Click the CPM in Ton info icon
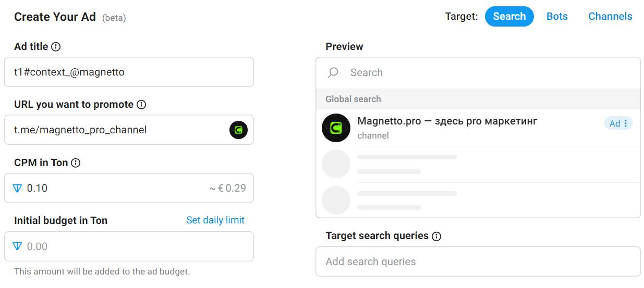This screenshot has height=288, width=644. click(x=76, y=163)
